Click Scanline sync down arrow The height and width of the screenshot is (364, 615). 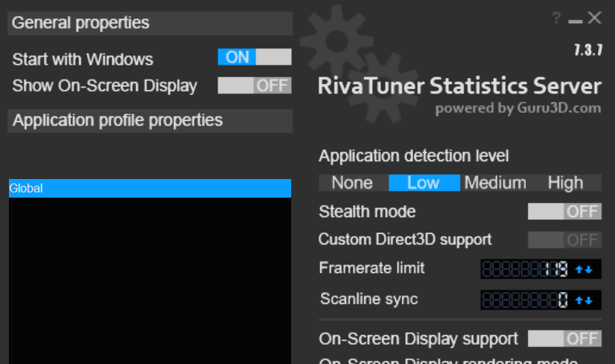[588, 300]
